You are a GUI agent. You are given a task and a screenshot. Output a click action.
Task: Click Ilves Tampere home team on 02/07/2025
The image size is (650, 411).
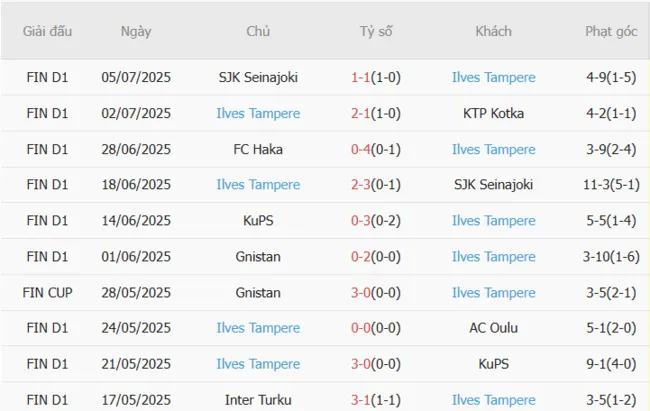258,113
